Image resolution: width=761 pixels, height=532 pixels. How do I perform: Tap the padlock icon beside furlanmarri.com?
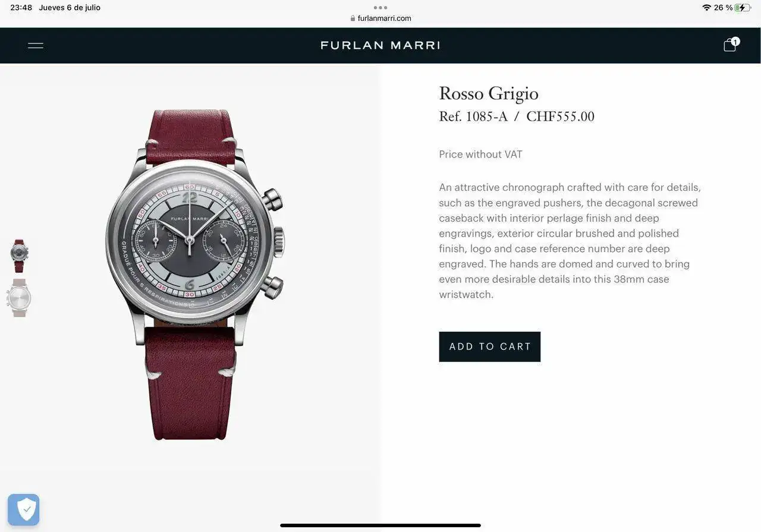click(353, 18)
